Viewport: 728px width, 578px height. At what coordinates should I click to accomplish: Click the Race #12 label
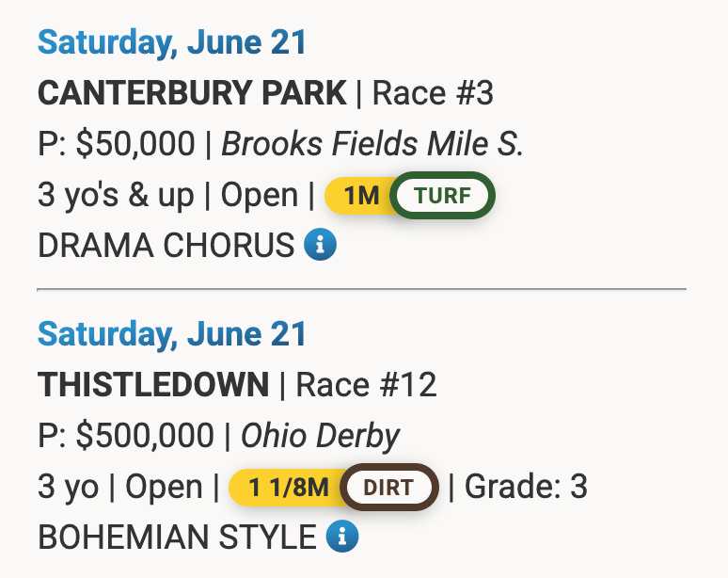coord(366,385)
